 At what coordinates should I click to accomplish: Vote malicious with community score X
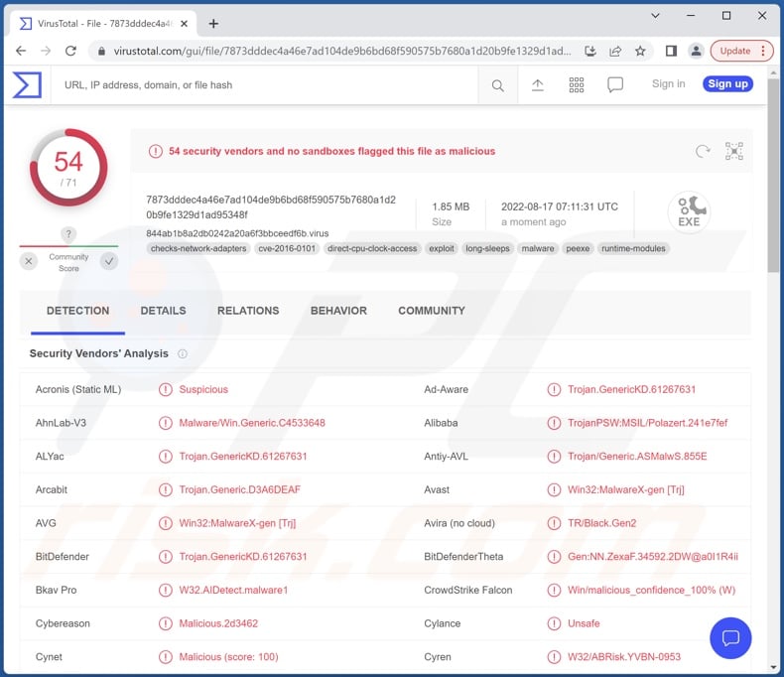pos(29,261)
